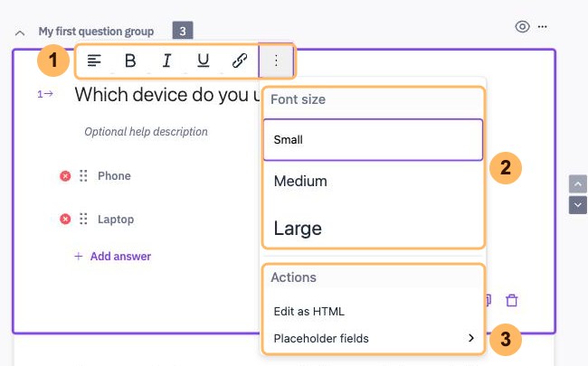
Task: Click the question title text
Action: pyautogui.click(x=166, y=94)
